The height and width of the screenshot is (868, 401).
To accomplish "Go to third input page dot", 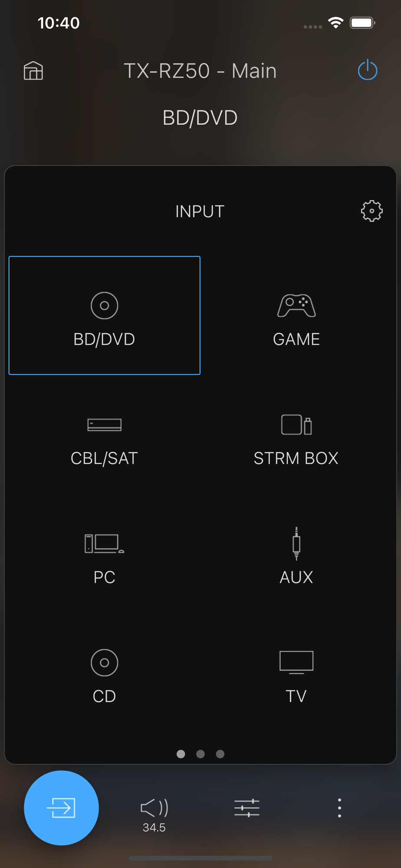I will click(x=220, y=754).
